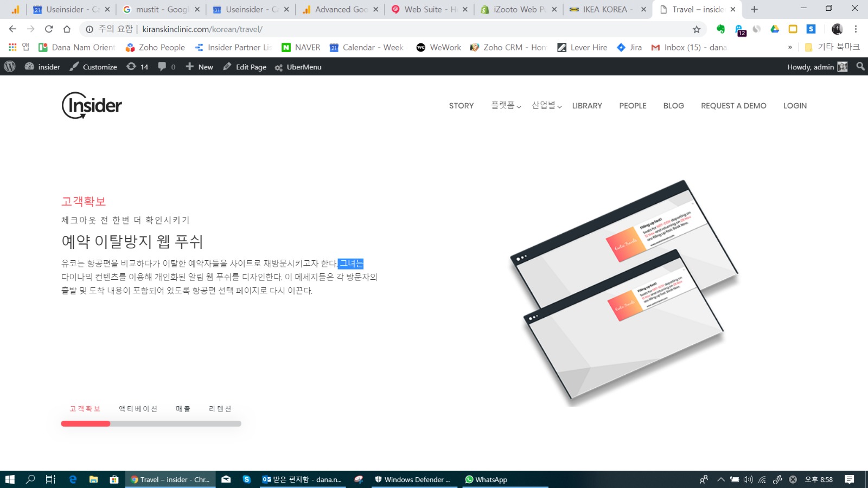This screenshot has width=868, height=488.
Task: Click Edit Page in the admin bar
Action: [x=245, y=67]
